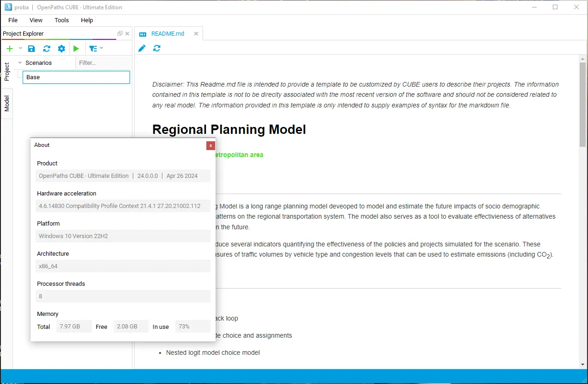Apply the scenario filter icon
The image size is (588, 384).
click(x=93, y=48)
